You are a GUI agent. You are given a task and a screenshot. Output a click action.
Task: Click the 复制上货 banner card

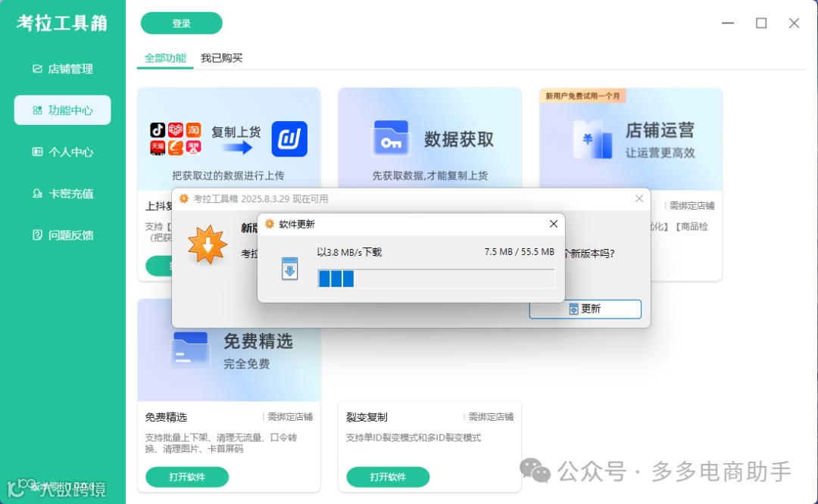click(229, 138)
